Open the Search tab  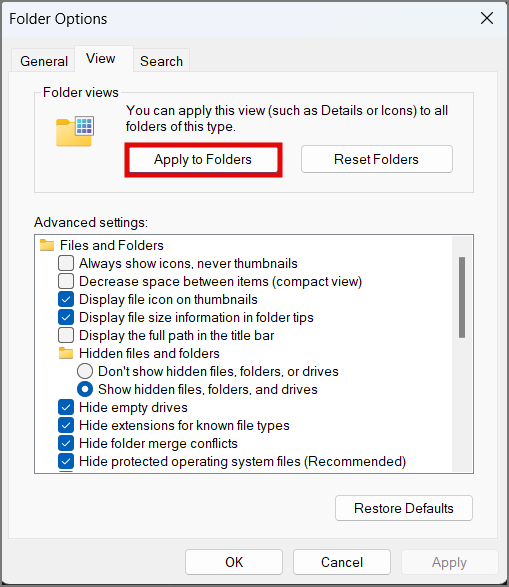click(161, 61)
